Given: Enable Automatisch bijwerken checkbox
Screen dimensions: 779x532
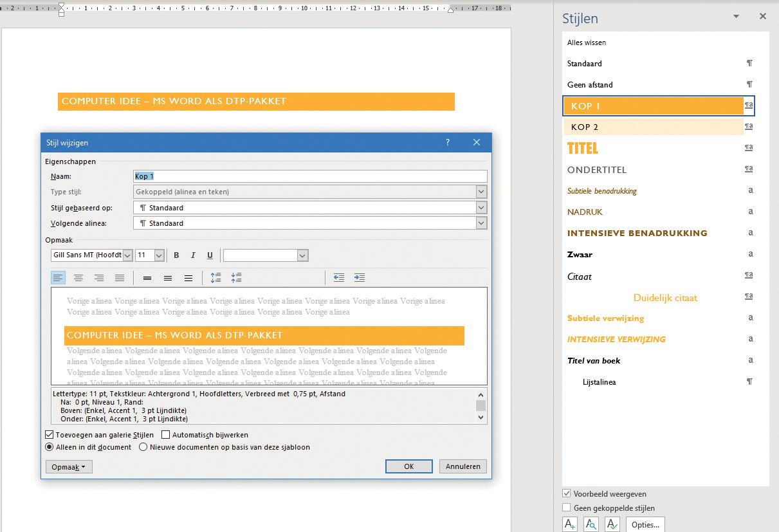Looking at the screenshot, I should click(x=165, y=435).
